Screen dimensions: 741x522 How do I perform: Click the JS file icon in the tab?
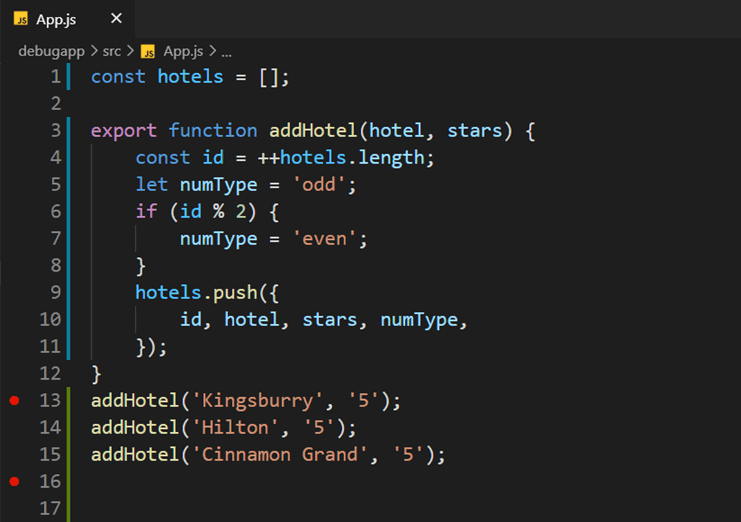click(x=21, y=19)
